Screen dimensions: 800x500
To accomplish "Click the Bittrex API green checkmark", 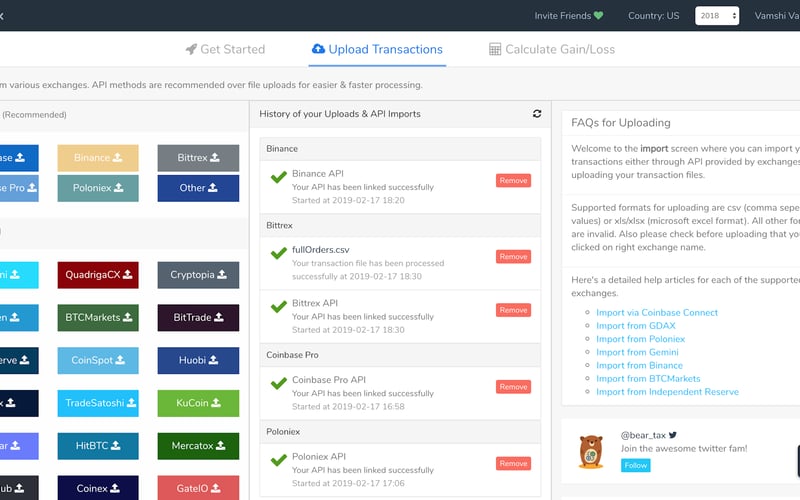I will pos(279,307).
